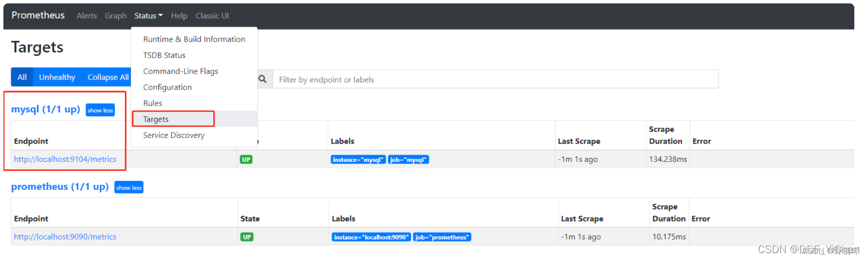Click the instance="mysql" label badge
Screen dimensions: 868x260
click(358, 160)
